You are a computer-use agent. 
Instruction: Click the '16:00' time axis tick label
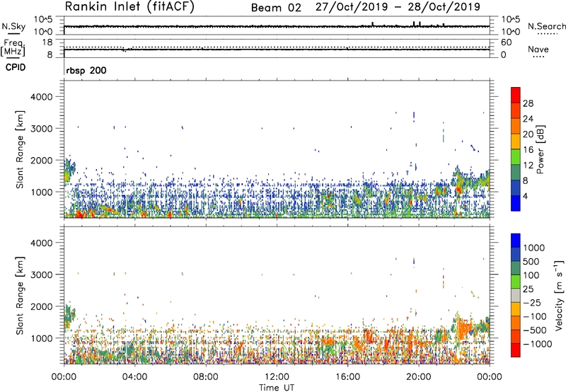[347, 377]
